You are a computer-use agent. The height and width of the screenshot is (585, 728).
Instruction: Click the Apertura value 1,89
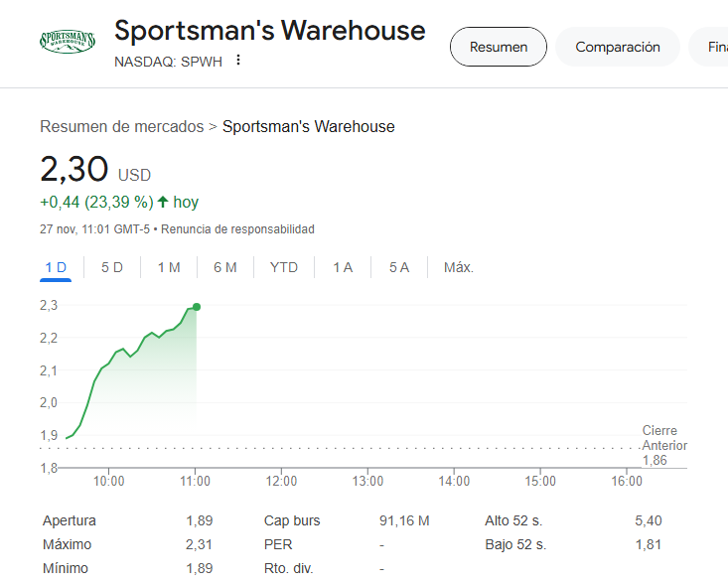(200, 520)
